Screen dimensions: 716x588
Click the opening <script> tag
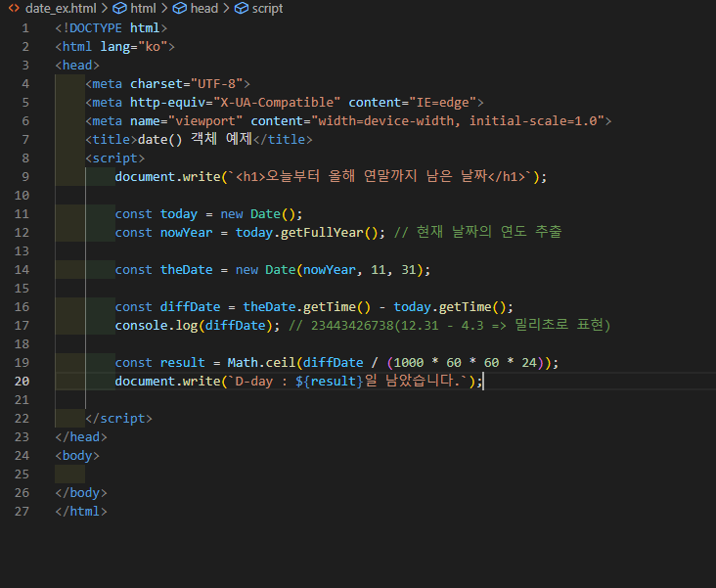(115, 158)
